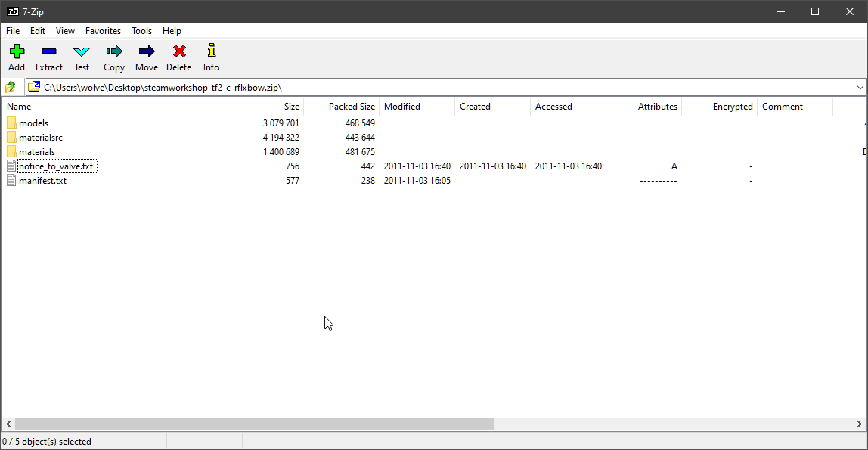
Task: Click size value 3 079 701
Action: 281,123
